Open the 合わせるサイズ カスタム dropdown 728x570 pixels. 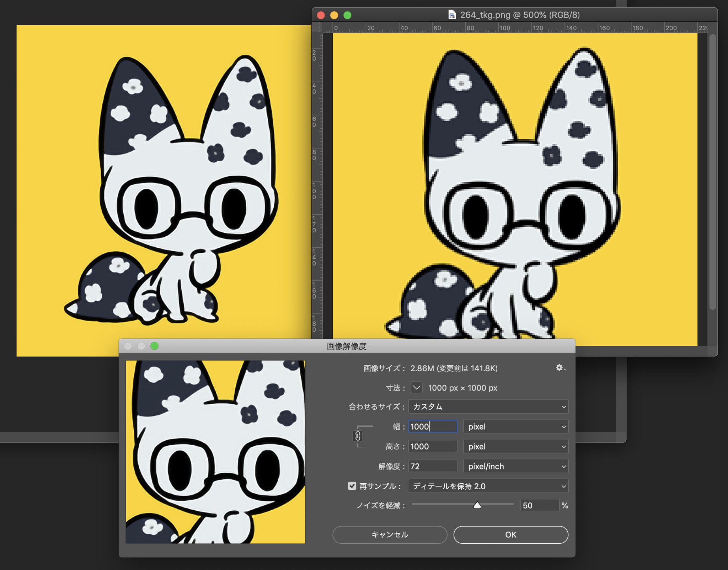[488, 407]
